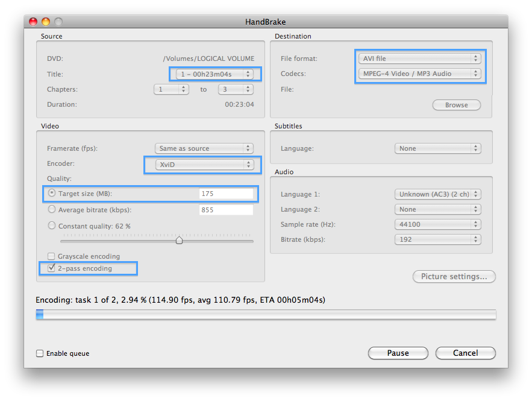Open Picture settings...
The width and height of the screenshot is (532, 401).
(454, 276)
